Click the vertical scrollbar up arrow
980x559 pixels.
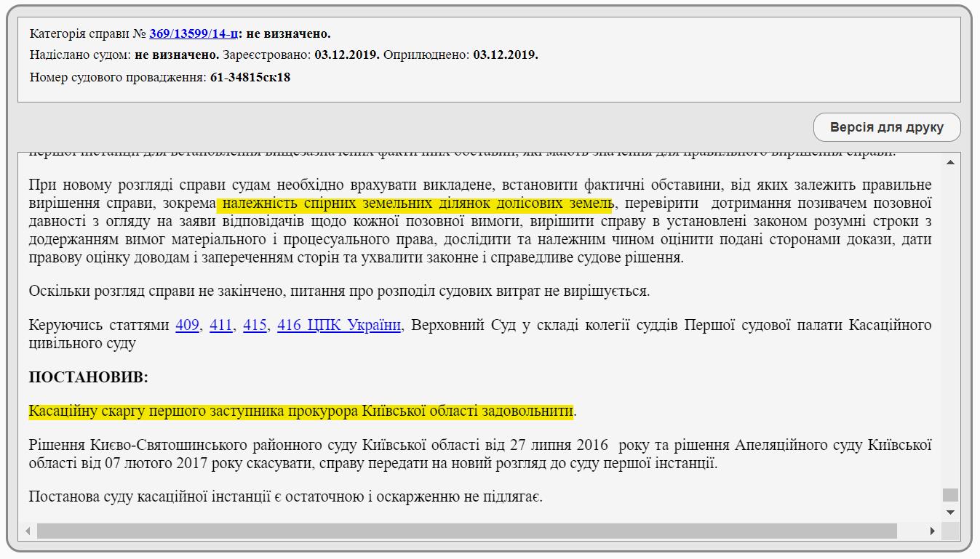pyautogui.click(x=950, y=162)
